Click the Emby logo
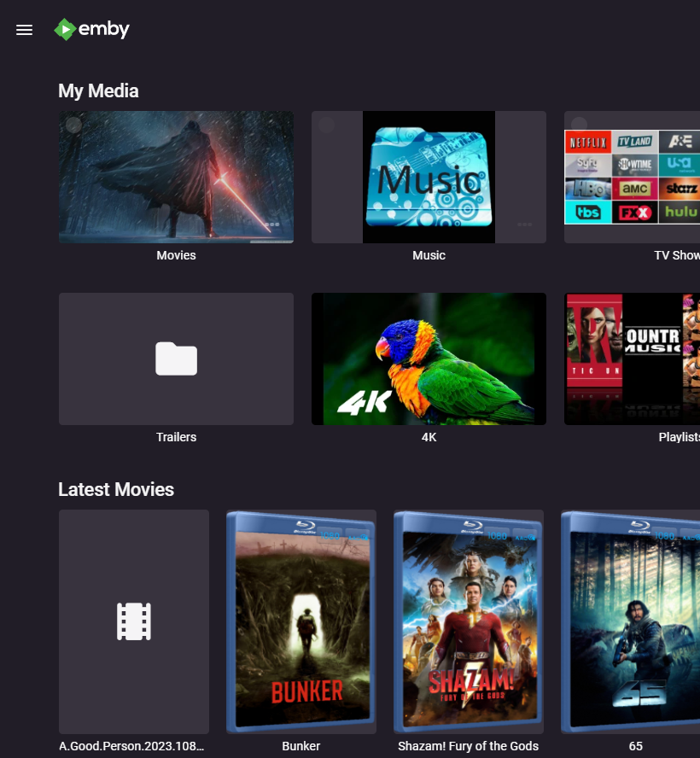Screen dimensions: 700x758 92,30
